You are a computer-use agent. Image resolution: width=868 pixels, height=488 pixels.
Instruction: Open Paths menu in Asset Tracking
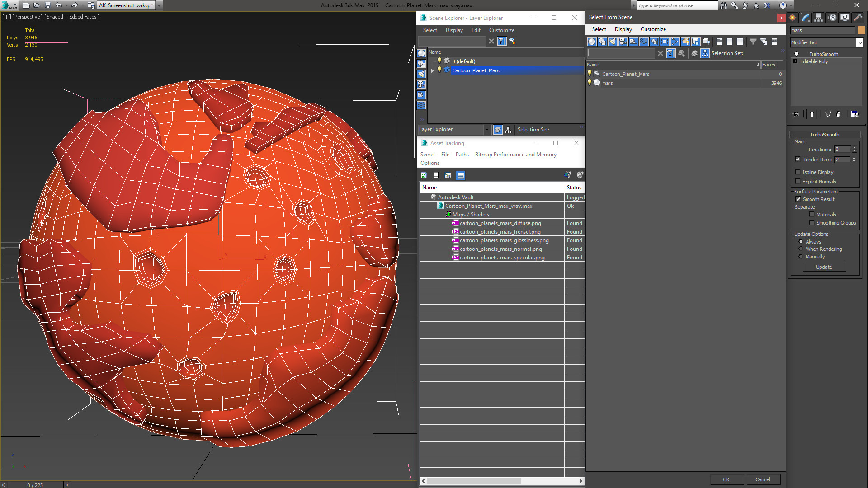tap(462, 155)
